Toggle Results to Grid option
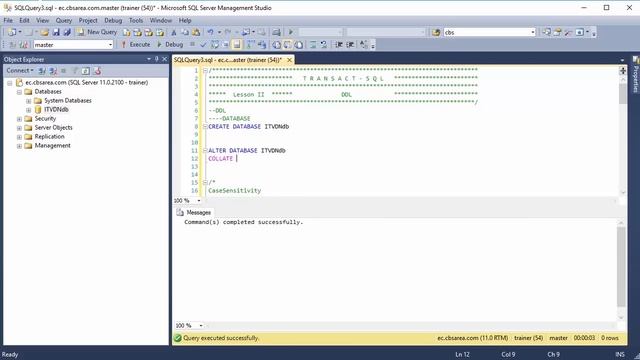 tap(287, 44)
